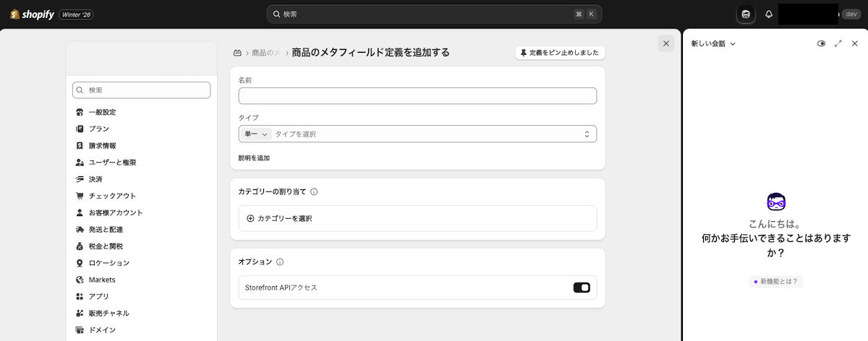
Task: Click the settings sidebar search box
Action: coord(142,90)
